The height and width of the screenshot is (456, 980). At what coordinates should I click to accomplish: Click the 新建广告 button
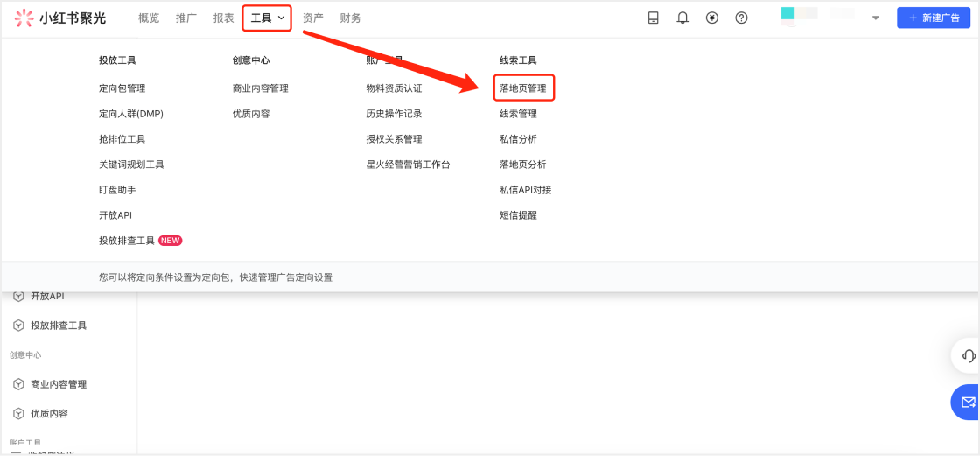[934, 18]
